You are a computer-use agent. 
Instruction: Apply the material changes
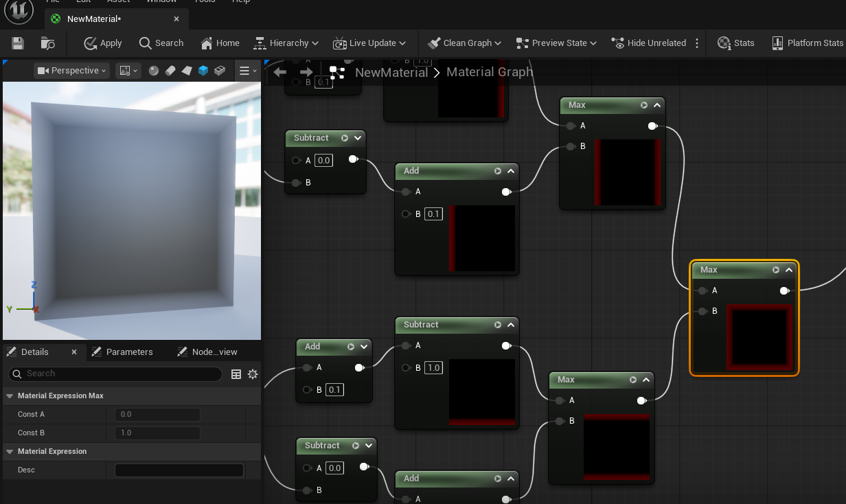[x=103, y=43]
